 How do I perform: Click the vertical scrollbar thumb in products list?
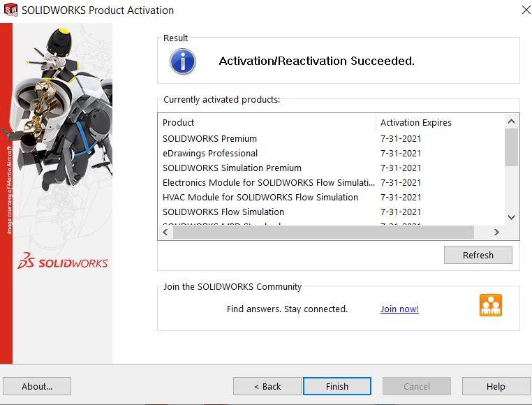[x=511, y=147]
